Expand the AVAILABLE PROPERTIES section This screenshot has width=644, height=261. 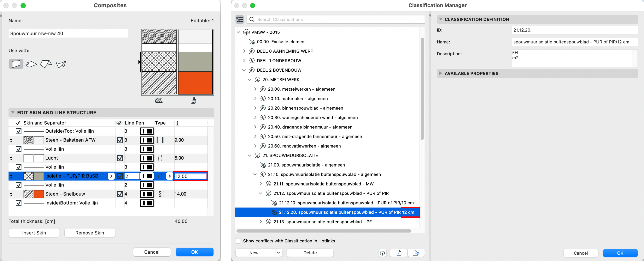click(x=441, y=74)
